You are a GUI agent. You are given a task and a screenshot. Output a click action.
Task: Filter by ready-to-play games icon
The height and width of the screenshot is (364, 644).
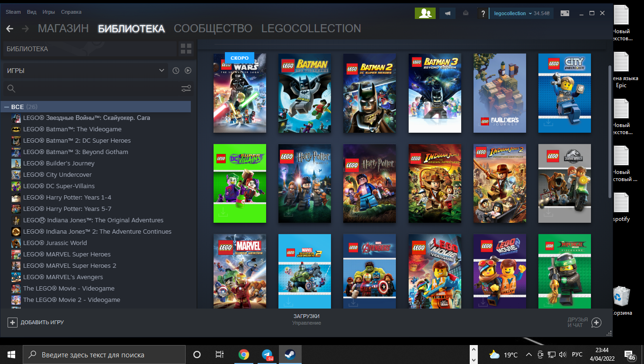point(188,71)
